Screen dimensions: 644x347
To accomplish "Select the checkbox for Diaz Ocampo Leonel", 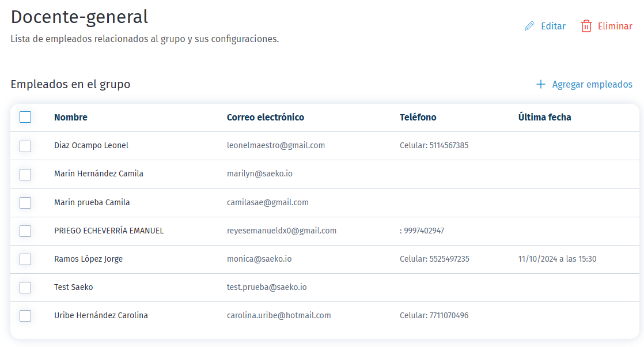I will pos(25,146).
